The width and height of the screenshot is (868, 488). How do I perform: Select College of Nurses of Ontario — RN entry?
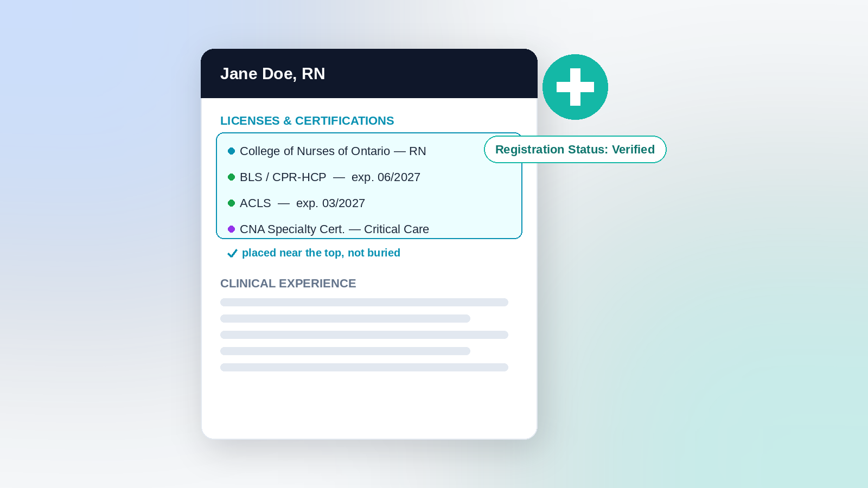pos(333,151)
